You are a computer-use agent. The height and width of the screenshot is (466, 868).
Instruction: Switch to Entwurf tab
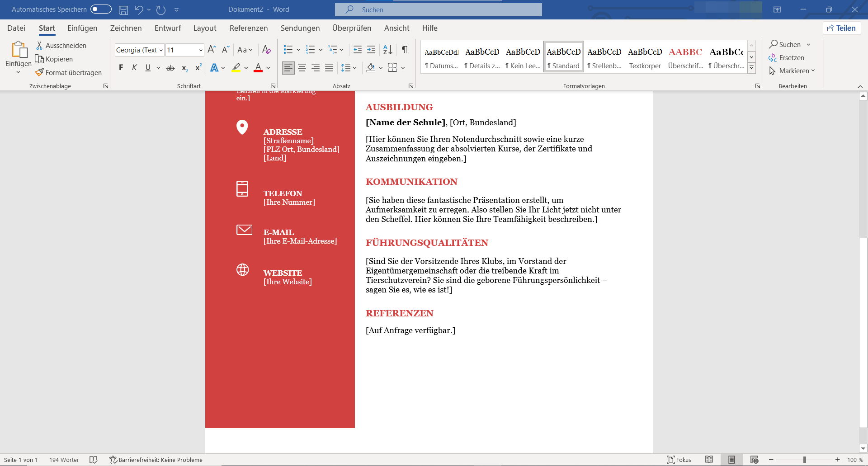(x=168, y=28)
